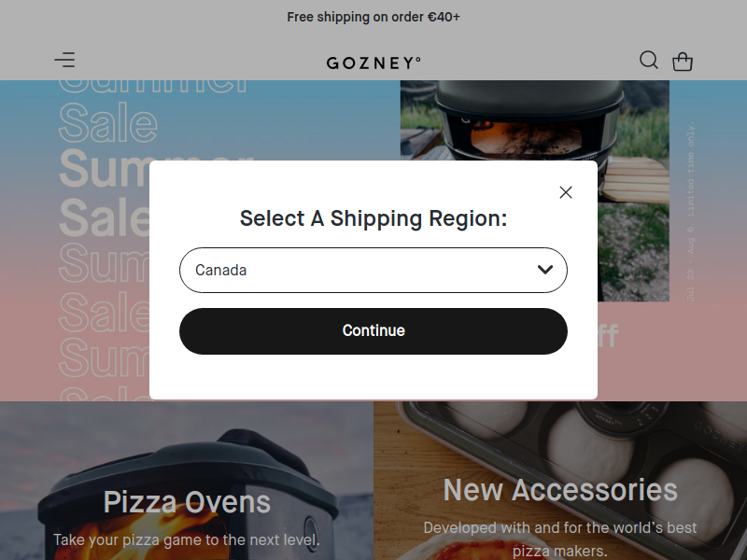Click the Select A Shipping Region heading

click(373, 218)
